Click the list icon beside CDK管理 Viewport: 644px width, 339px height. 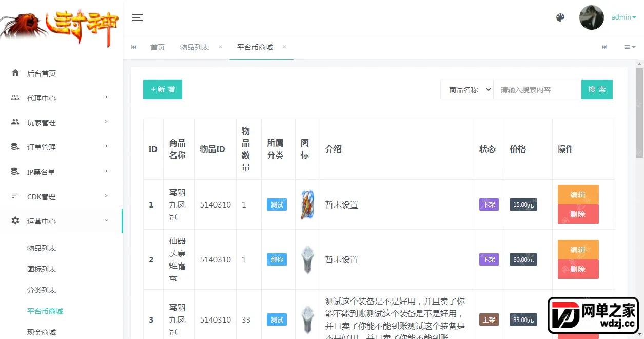coord(15,196)
